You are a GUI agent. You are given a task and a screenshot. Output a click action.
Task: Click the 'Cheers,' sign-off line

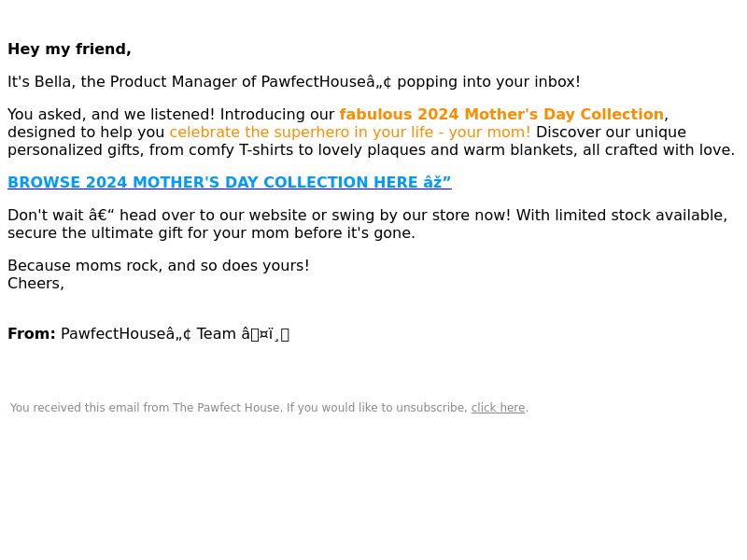click(35, 284)
